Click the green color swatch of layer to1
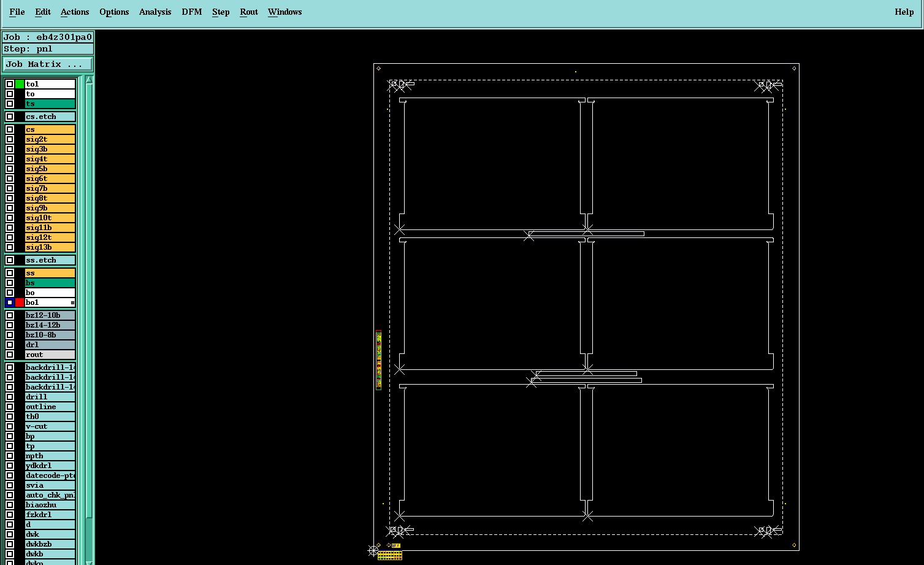The image size is (924, 565). (20, 84)
